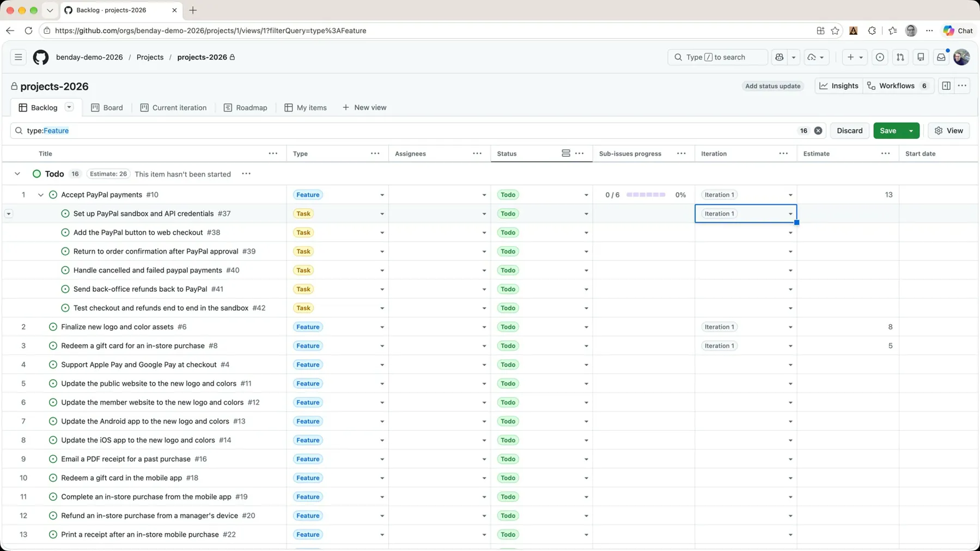Open the notifications inbox icon

(941, 57)
